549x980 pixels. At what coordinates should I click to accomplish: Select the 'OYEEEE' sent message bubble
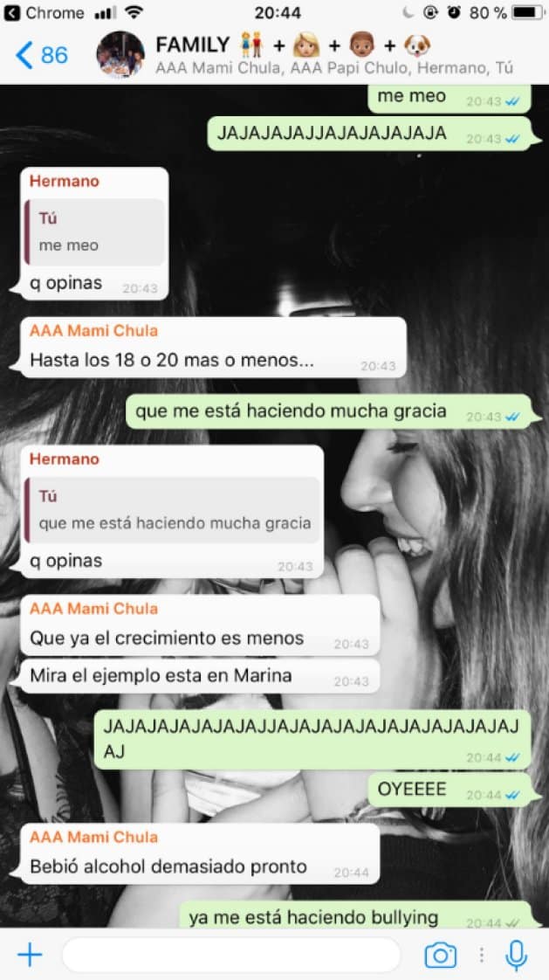tap(449, 790)
